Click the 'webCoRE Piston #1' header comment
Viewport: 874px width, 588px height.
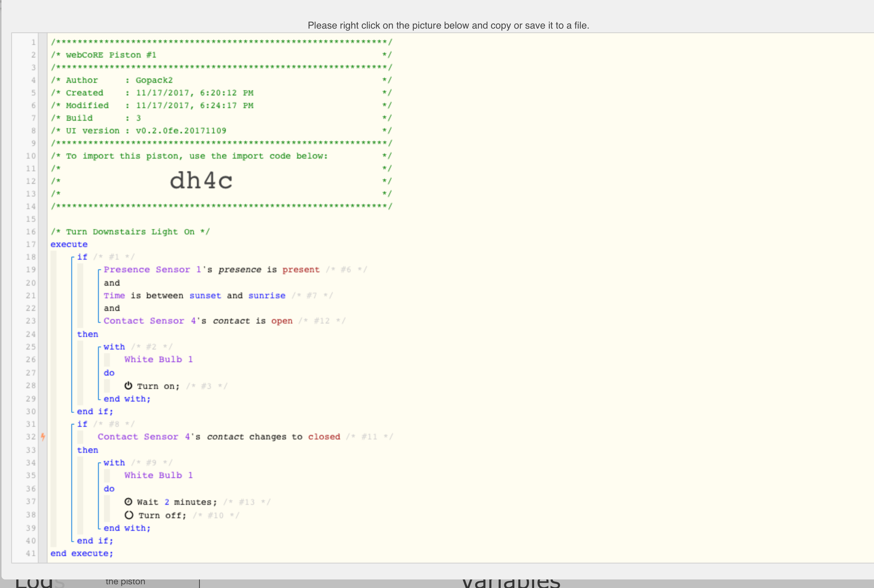(111, 55)
